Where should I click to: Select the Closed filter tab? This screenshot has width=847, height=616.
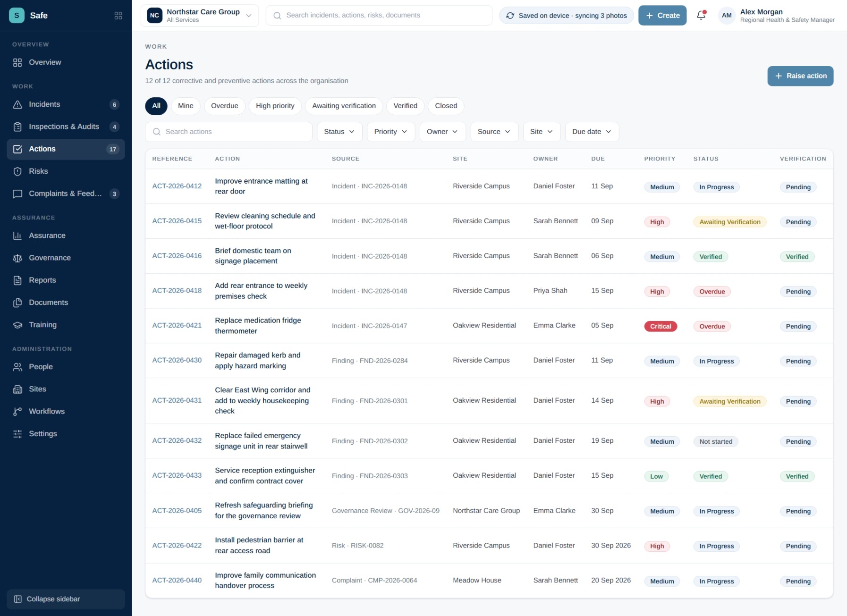click(x=446, y=106)
